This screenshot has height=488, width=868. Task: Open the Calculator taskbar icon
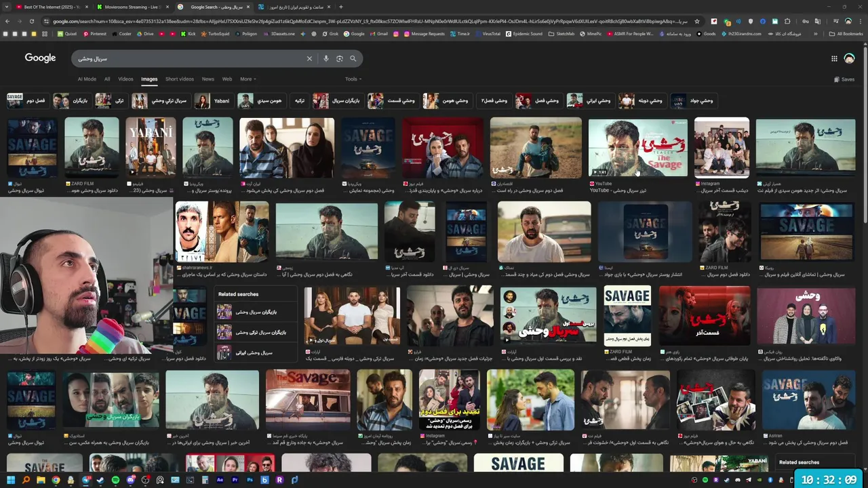[205, 480]
